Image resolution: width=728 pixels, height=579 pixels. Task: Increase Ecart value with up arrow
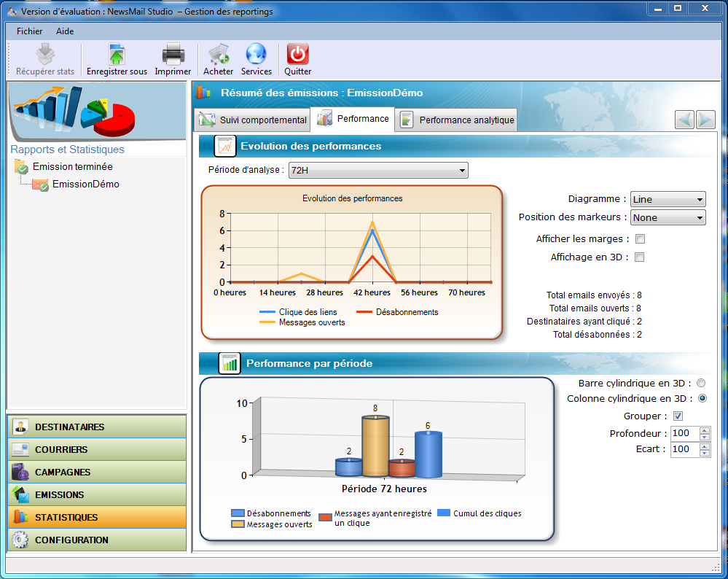tap(705, 446)
